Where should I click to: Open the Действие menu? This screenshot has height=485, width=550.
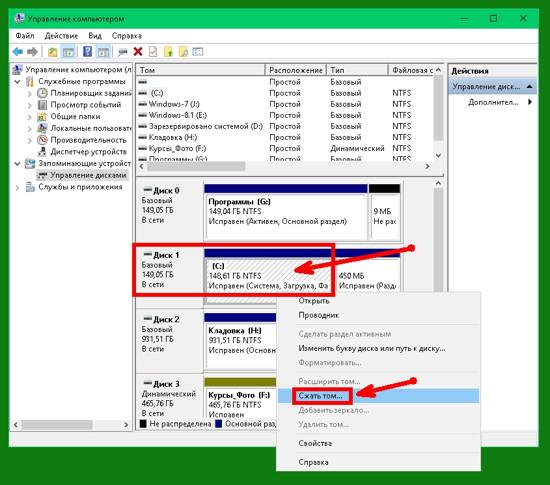pos(61,35)
